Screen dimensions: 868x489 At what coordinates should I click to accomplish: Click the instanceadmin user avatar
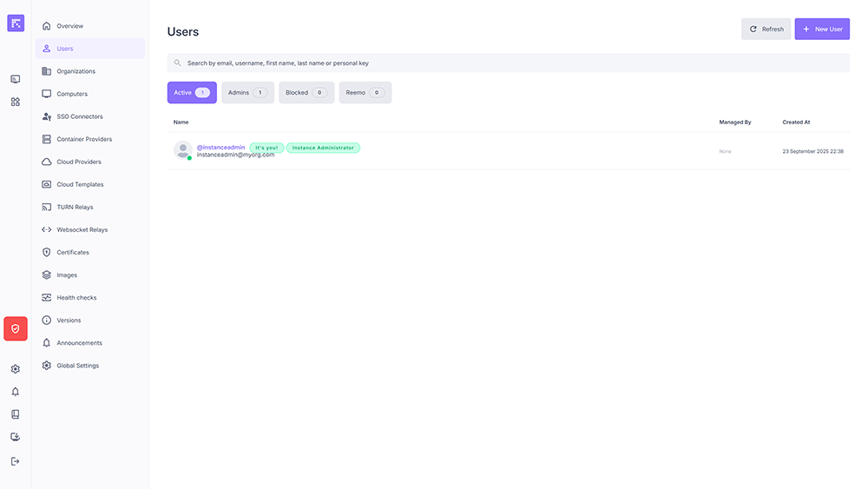pyautogui.click(x=182, y=150)
